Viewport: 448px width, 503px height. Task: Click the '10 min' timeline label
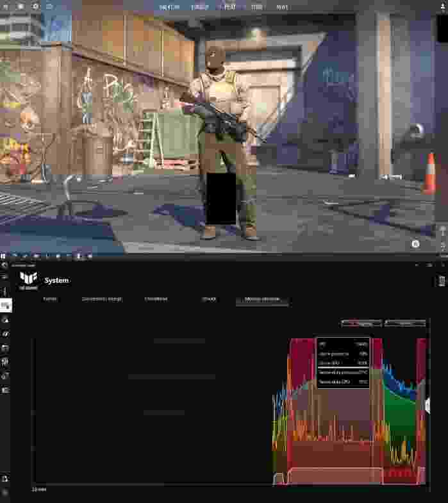point(39,489)
